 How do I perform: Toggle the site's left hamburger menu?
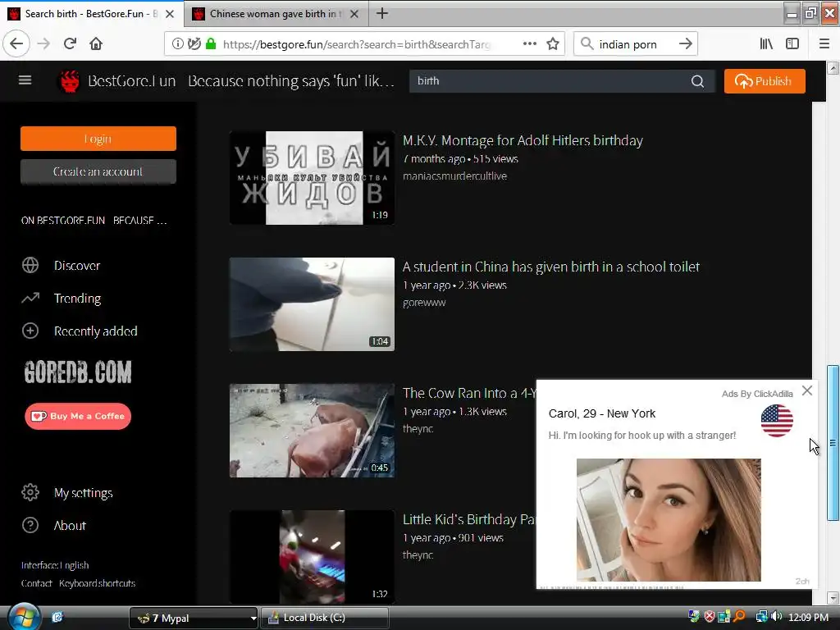tap(25, 80)
